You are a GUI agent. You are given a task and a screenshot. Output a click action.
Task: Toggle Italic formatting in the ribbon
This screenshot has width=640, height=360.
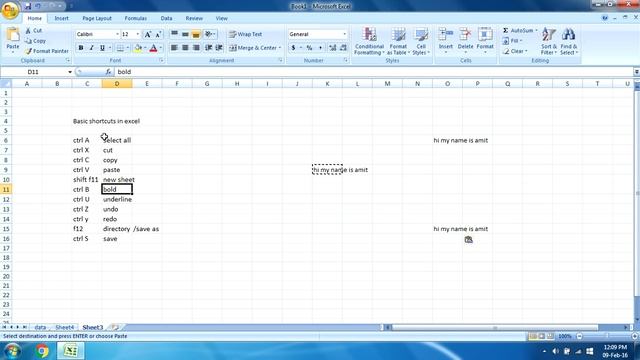click(91, 48)
